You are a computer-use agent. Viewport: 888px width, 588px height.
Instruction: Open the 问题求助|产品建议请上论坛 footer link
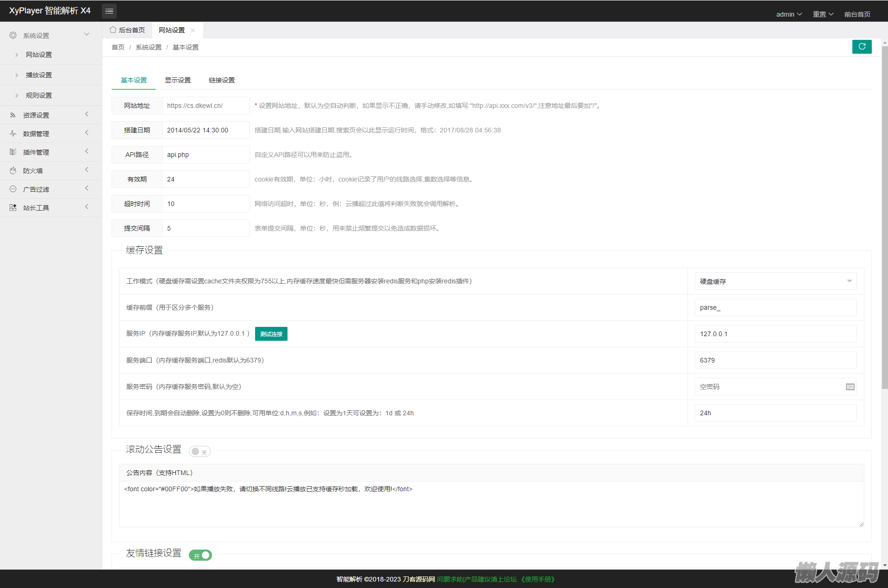pos(477,579)
